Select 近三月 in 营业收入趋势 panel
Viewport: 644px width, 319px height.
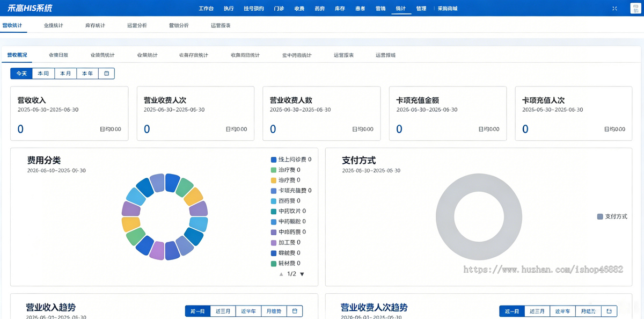click(223, 311)
